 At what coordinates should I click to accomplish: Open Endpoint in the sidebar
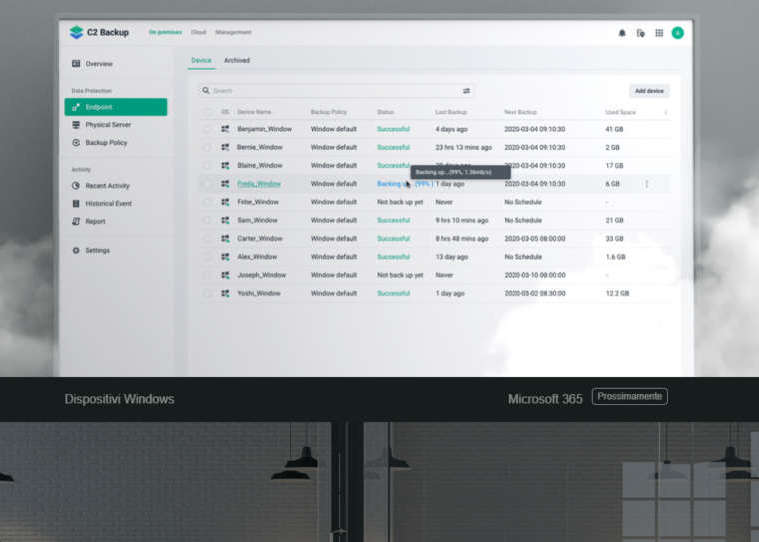tap(116, 107)
